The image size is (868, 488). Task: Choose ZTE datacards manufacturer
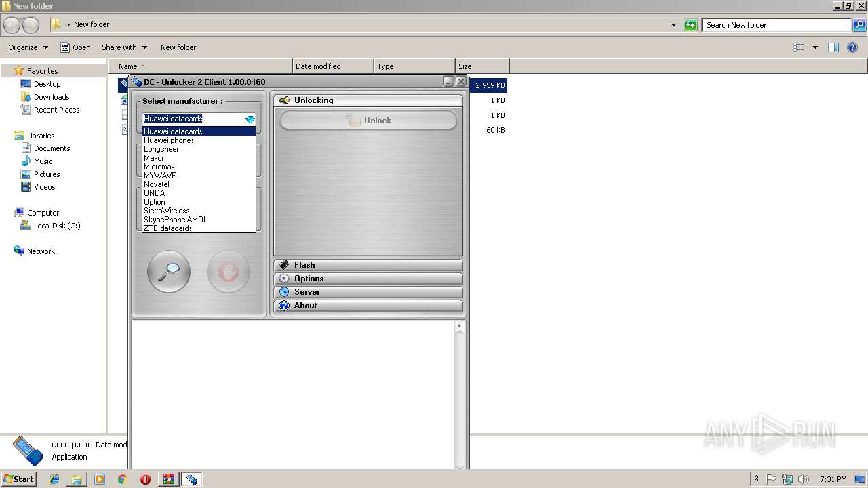[199, 228]
